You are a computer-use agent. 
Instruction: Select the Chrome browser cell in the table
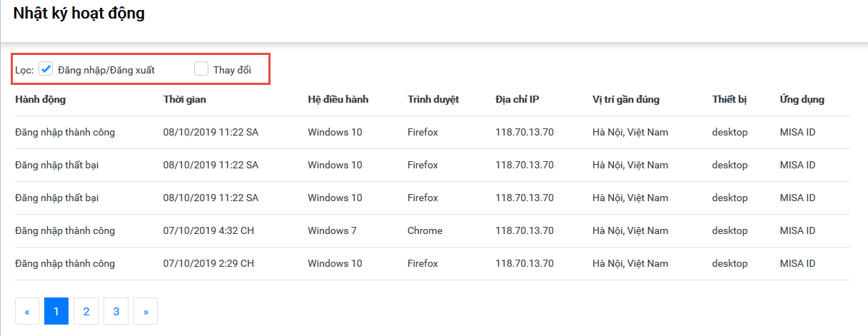point(425,230)
